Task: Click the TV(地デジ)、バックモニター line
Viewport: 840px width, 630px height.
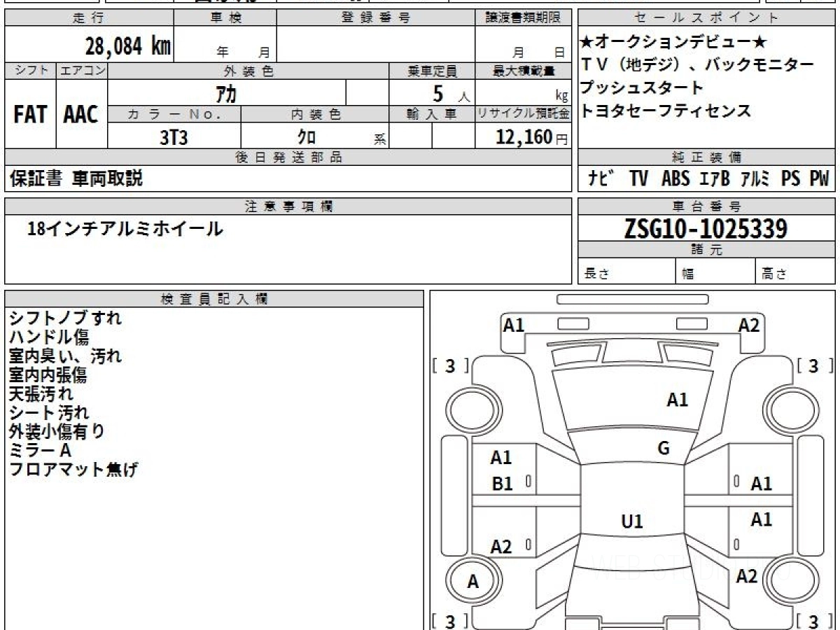Action: click(x=698, y=65)
